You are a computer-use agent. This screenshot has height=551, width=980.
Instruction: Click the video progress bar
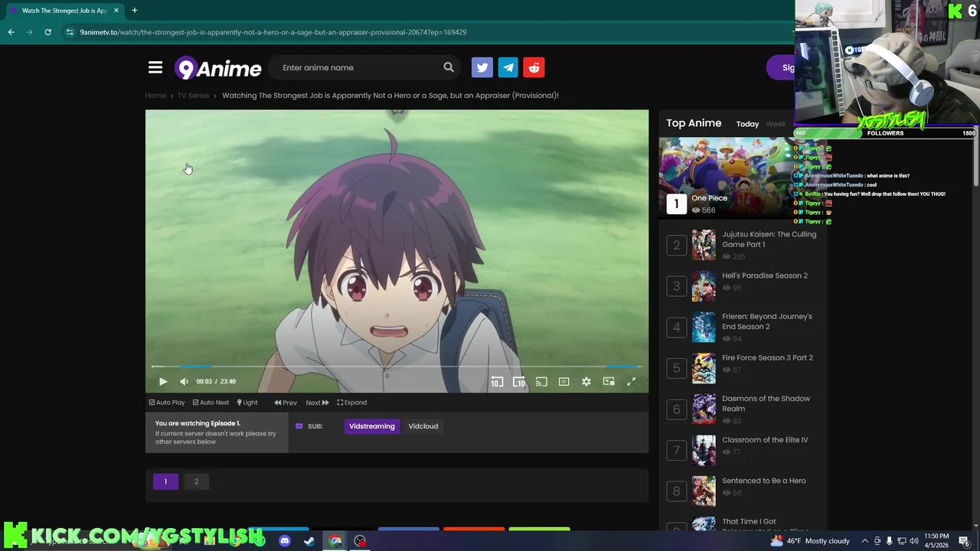pos(397,367)
